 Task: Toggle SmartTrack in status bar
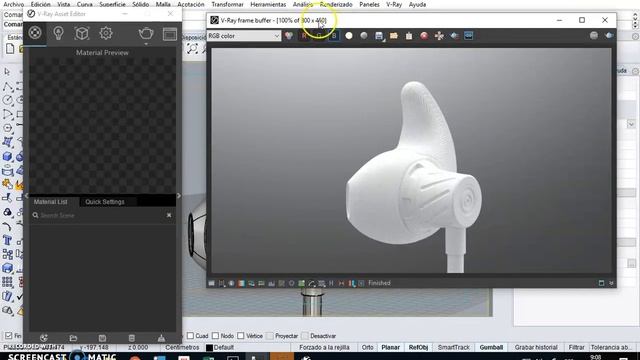tap(454, 347)
